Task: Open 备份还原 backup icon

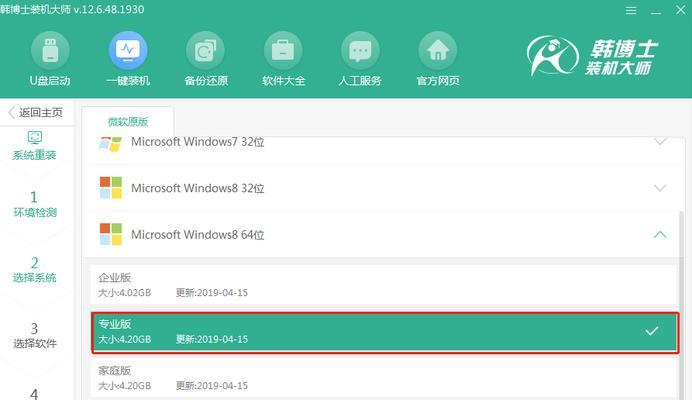Action: tap(206, 51)
